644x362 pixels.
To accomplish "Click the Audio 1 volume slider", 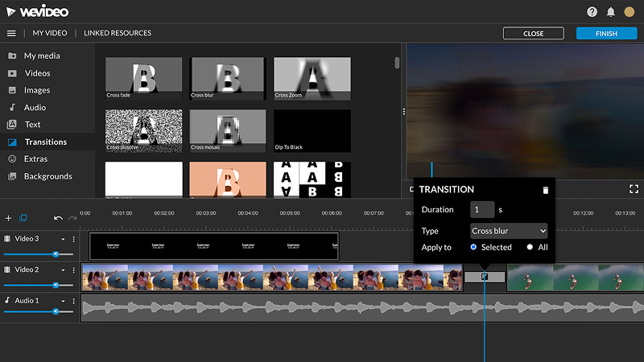I will pyautogui.click(x=56, y=311).
